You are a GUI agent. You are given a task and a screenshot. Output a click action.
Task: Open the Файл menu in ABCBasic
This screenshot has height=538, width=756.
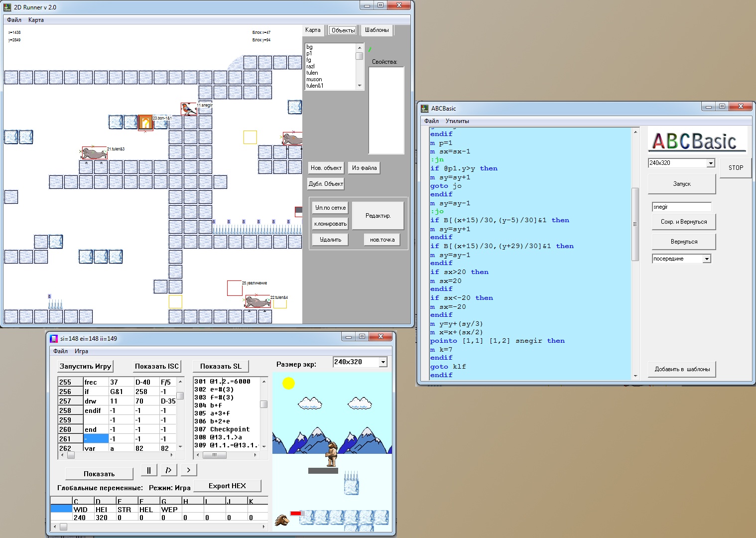(x=431, y=121)
